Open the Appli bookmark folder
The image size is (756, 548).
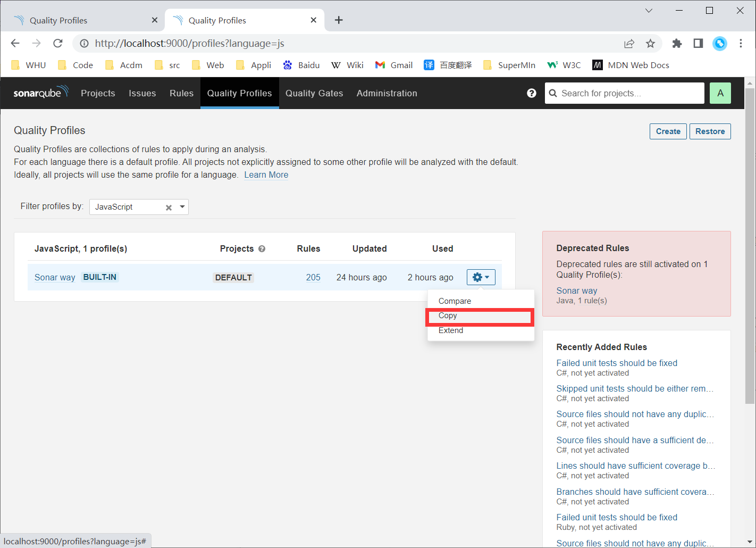254,65
